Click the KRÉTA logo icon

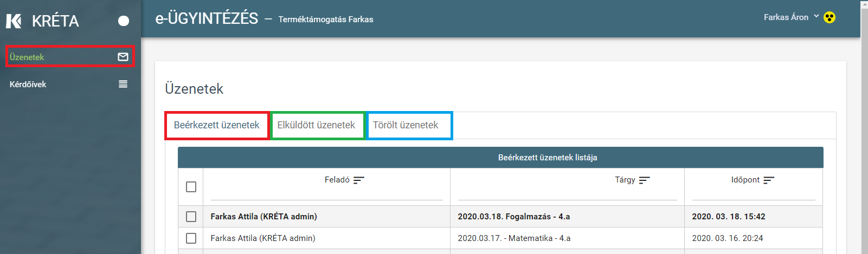[x=14, y=21]
